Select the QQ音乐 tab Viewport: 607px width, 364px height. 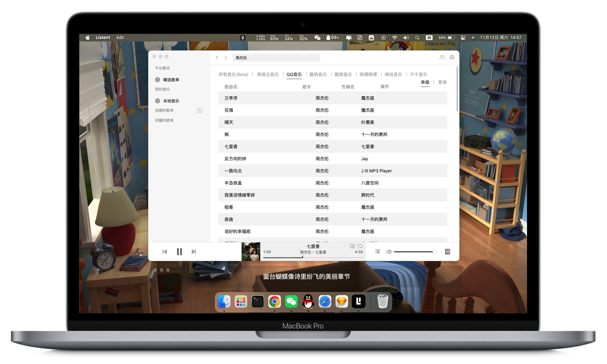[294, 74]
